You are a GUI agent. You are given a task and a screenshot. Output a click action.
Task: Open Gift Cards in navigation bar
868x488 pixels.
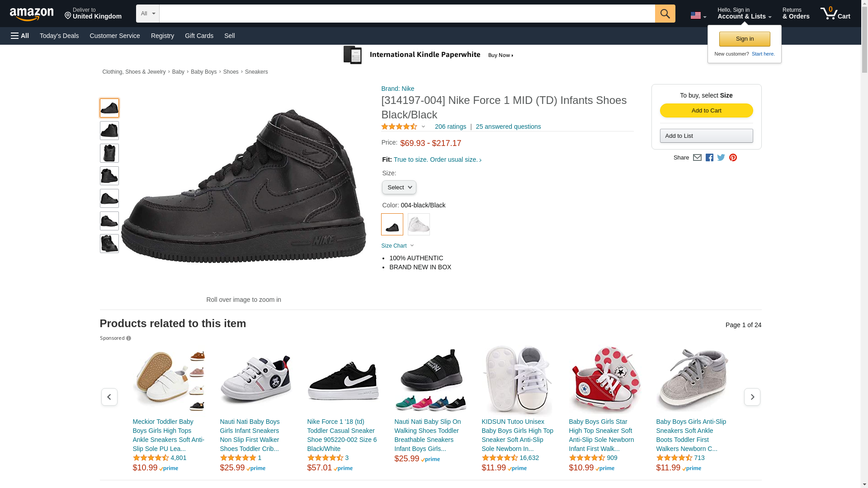click(x=199, y=36)
